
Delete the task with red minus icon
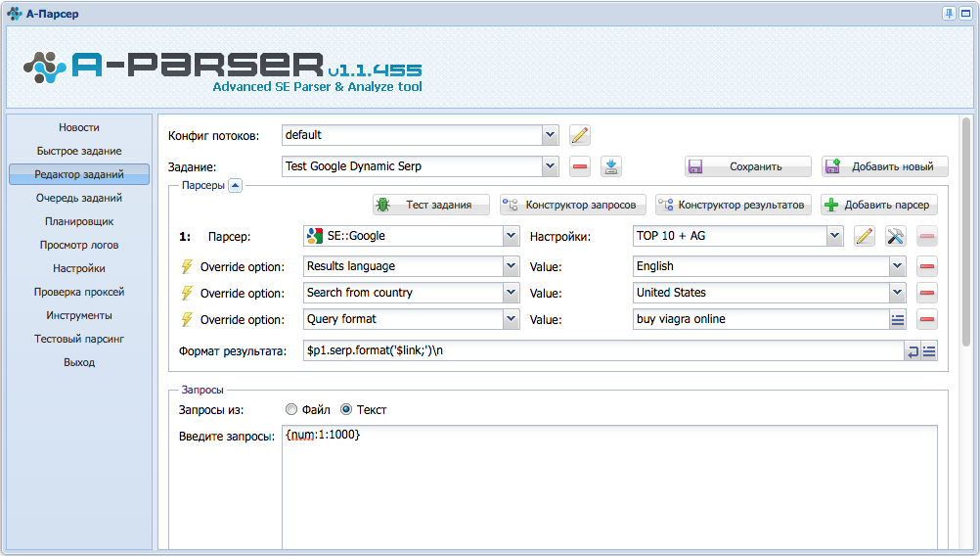tap(579, 166)
